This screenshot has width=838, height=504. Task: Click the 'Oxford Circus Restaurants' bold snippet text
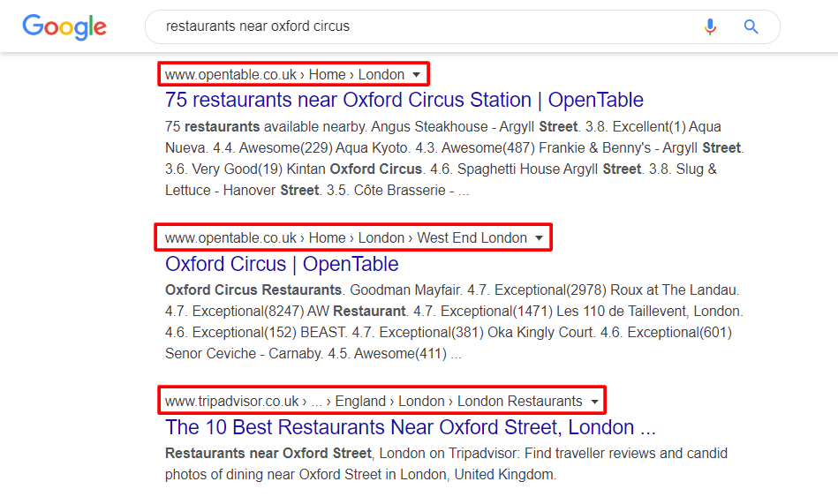[x=253, y=290]
